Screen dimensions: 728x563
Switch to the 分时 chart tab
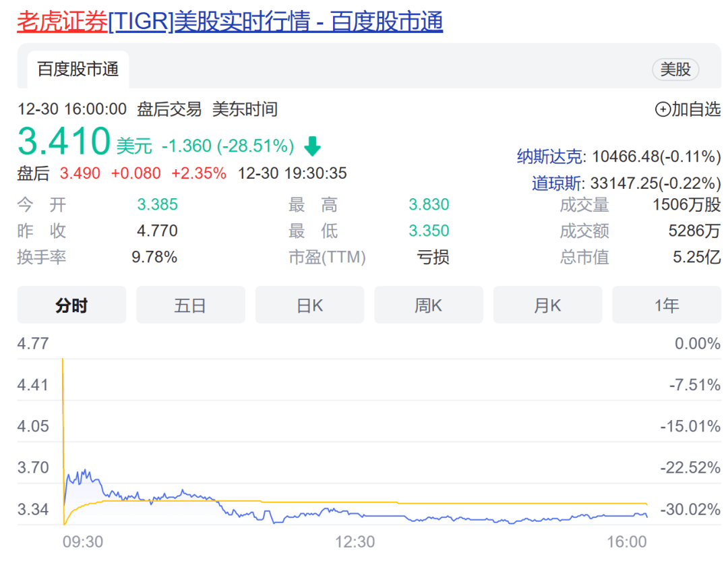tap(71, 305)
